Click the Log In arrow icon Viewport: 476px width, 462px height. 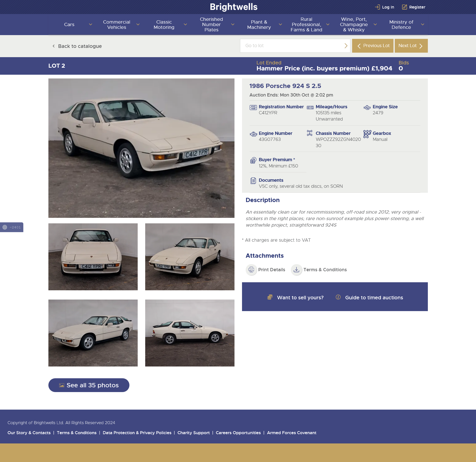click(x=377, y=7)
